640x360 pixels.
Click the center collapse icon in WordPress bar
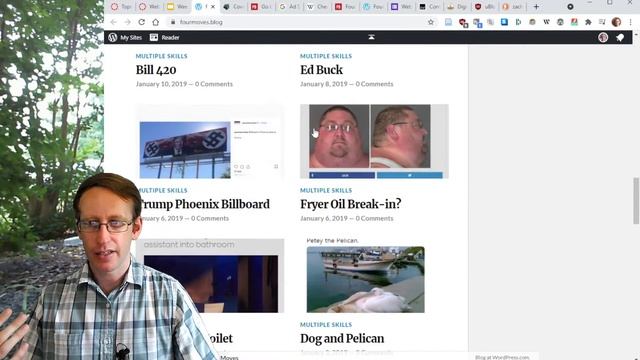coord(371,37)
